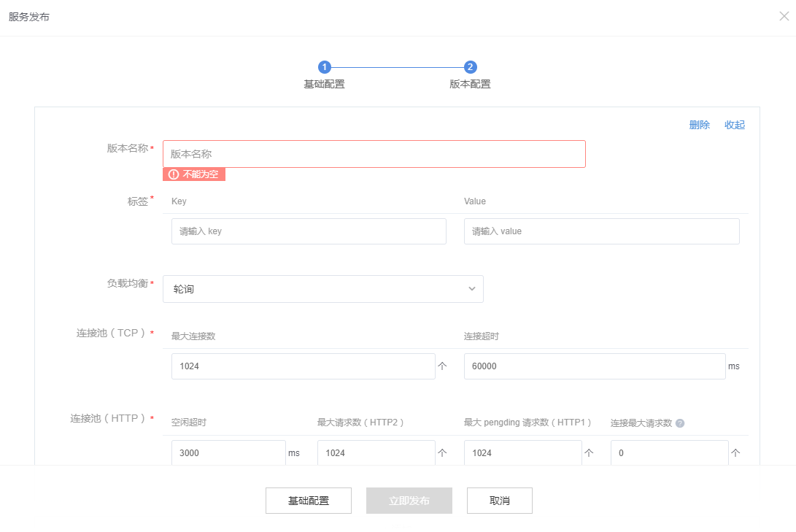This screenshot has height=532, width=796.
Task: Collapse the version panel via 收起
Action: [735, 125]
